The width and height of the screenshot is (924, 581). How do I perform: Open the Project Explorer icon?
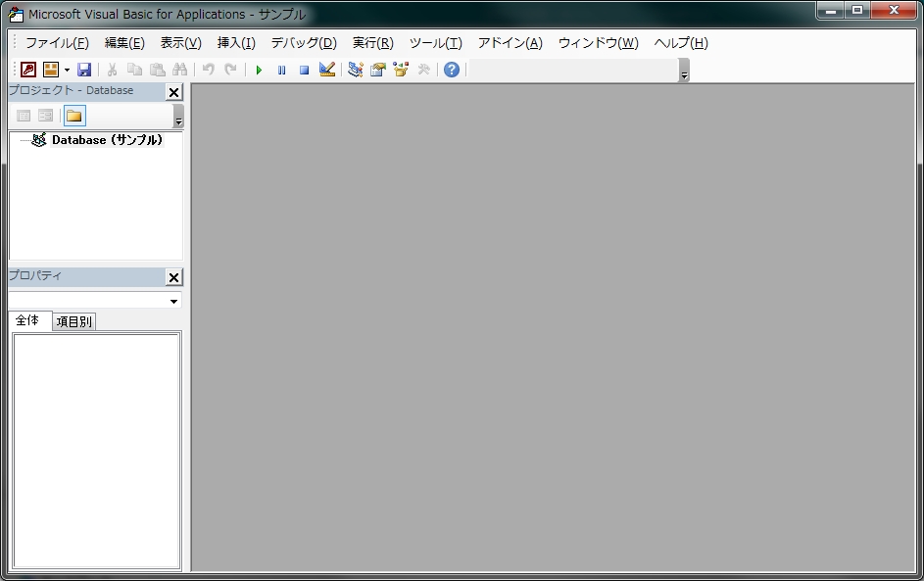click(355, 70)
